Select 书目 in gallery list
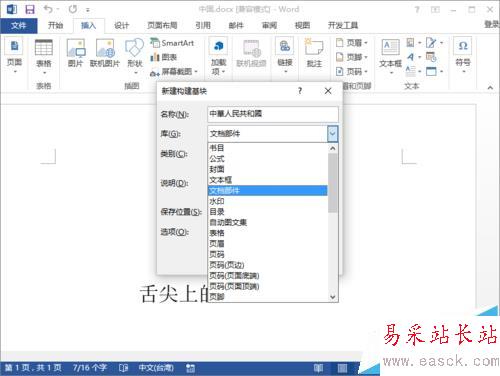The image size is (500, 376). [x=268, y=148]
